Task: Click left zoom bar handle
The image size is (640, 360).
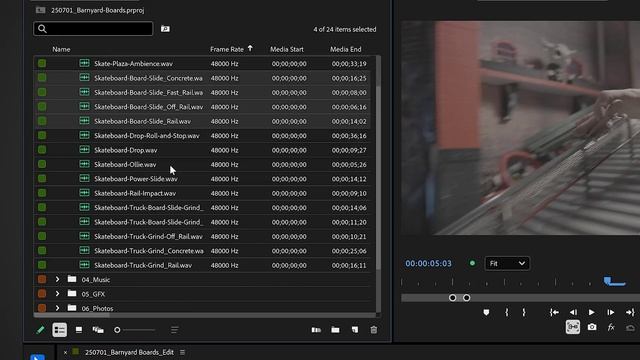Action: 452,298
